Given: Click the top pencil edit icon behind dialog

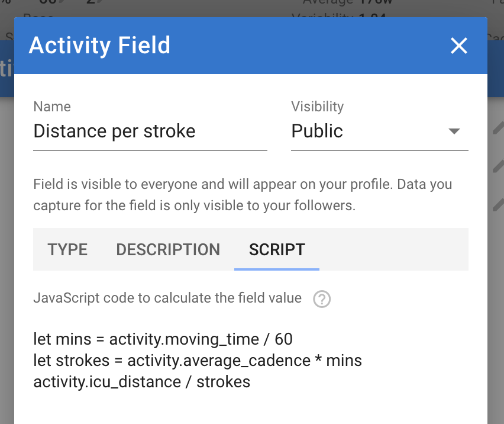Looking at the screenshot, I should click(498, 128).
